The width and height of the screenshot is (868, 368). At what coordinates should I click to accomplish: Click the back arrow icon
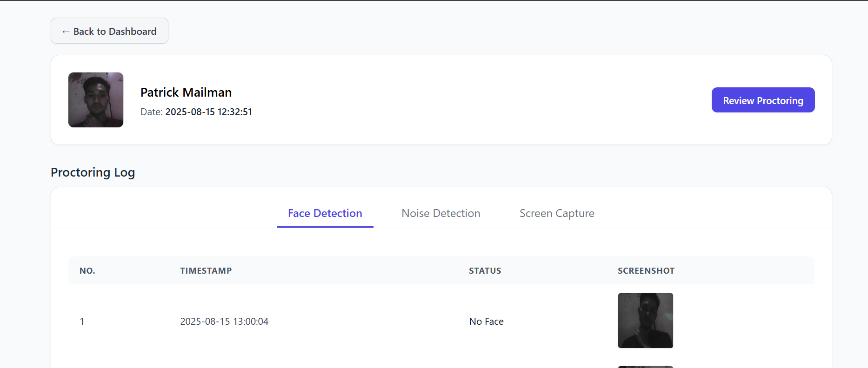click(66, 32)
